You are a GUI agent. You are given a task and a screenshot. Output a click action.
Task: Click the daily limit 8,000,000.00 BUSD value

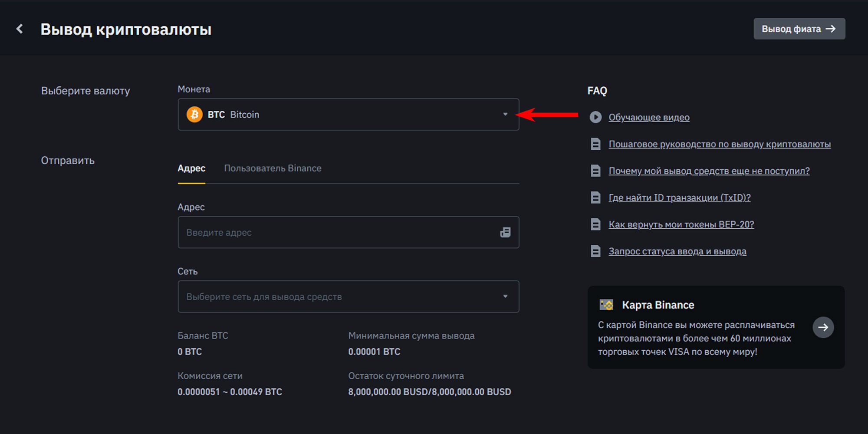pos(430,392)
